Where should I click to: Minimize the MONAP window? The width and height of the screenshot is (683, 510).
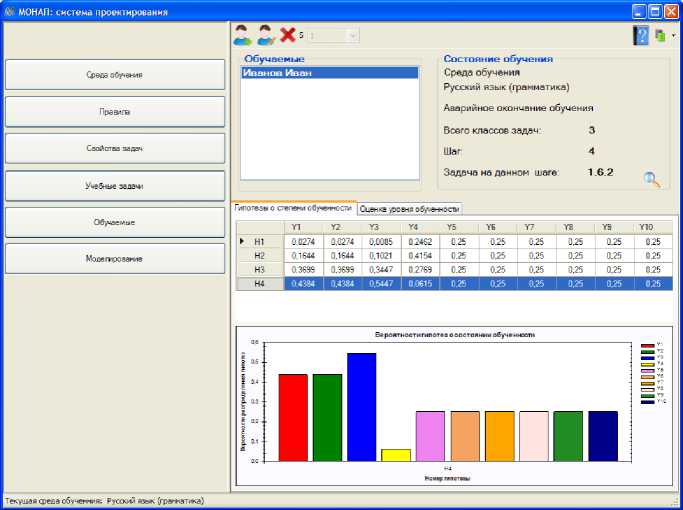(639, 12)
